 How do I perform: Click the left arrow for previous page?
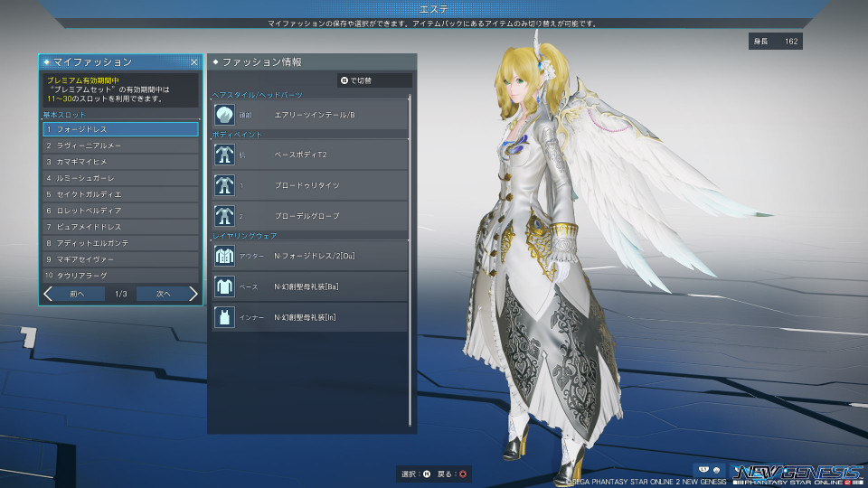coord(48,294)
